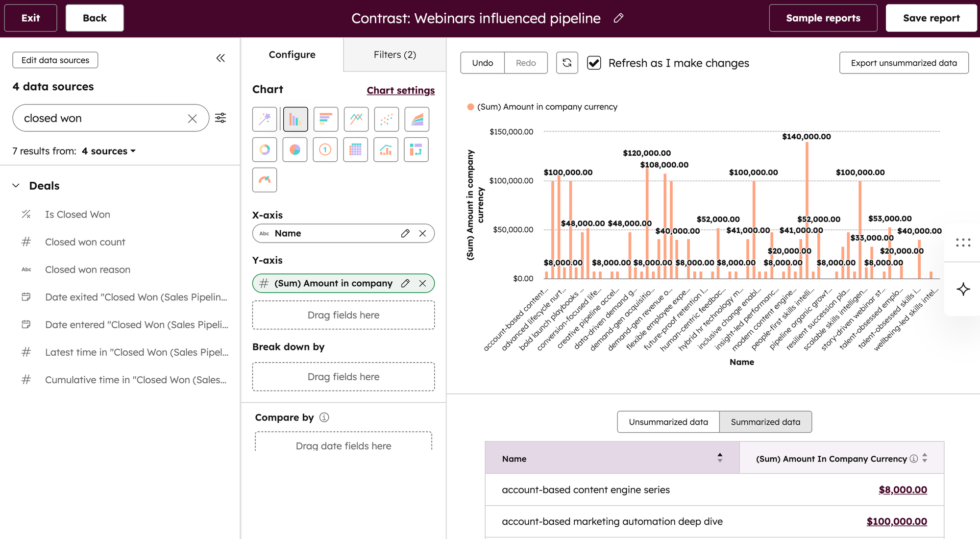Switch to Unsummarized data view
Image resolution: width=980 pixels, height=539 pixels.
coord(668,422)
